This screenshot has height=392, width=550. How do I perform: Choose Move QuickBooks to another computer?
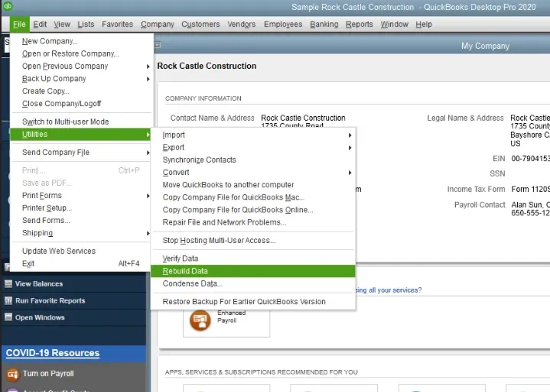coord(253,185)
